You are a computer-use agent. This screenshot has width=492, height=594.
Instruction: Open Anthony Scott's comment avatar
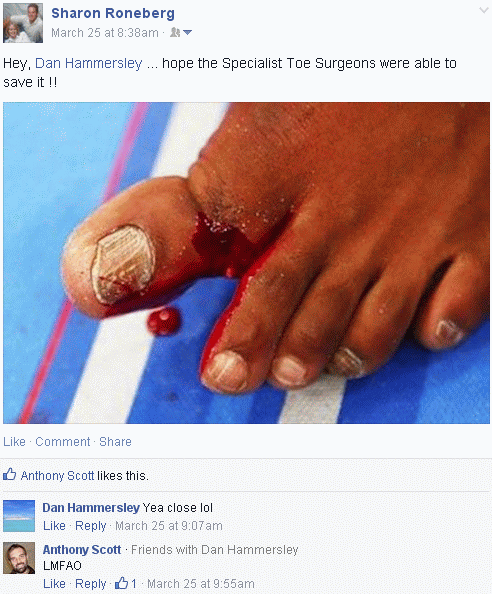[19, 558]
